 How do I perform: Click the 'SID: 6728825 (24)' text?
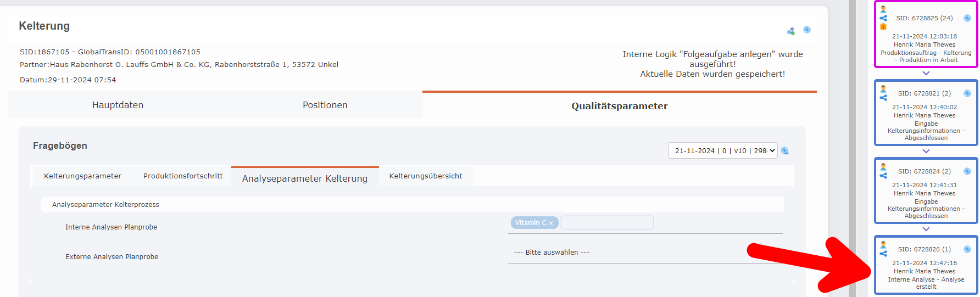[925, 18]
